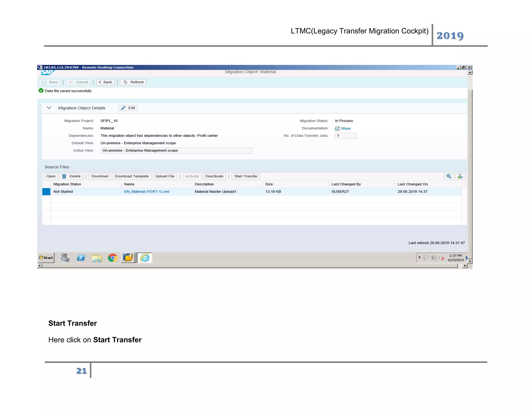Open EN_Material (FERT-1).xml file link
The image size is (532, 411).
point(147,192)
